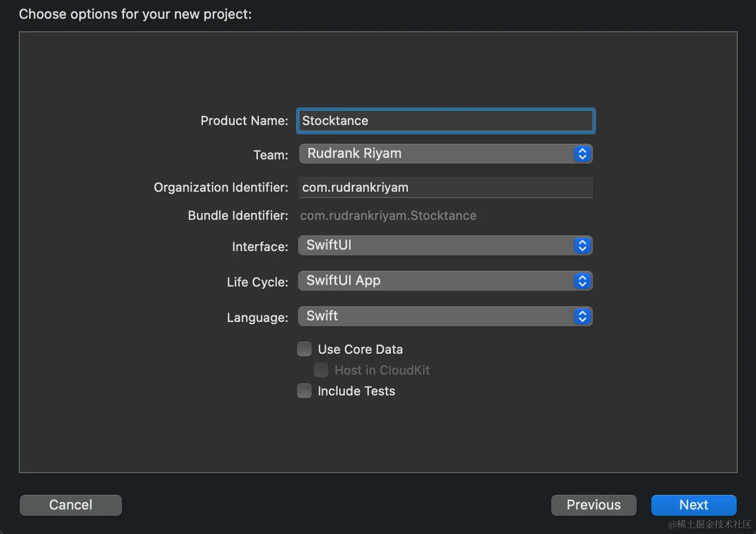Click the Interface dropdown chevron control
The image size is (756, 534).
[x=582, y=245]
